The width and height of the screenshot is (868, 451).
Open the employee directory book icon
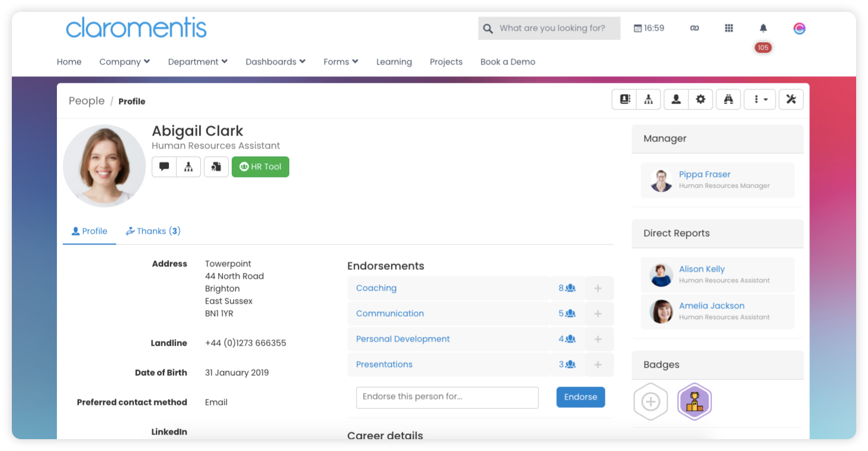click(624, 99)
